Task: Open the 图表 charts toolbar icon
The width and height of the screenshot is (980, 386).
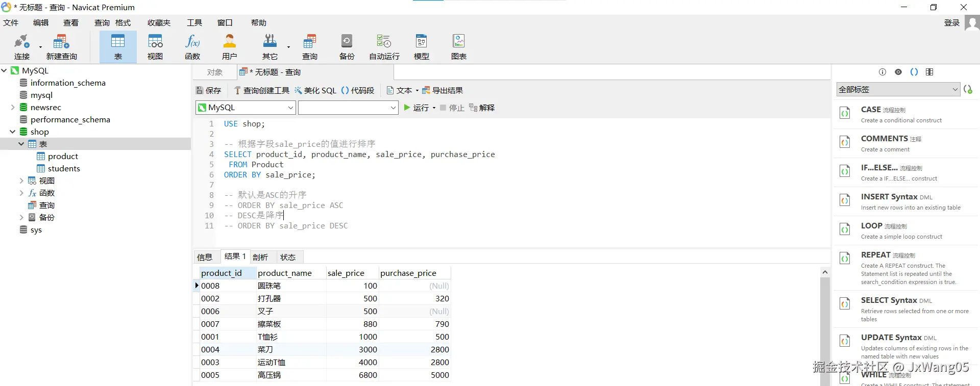Action: click(458, 47)
